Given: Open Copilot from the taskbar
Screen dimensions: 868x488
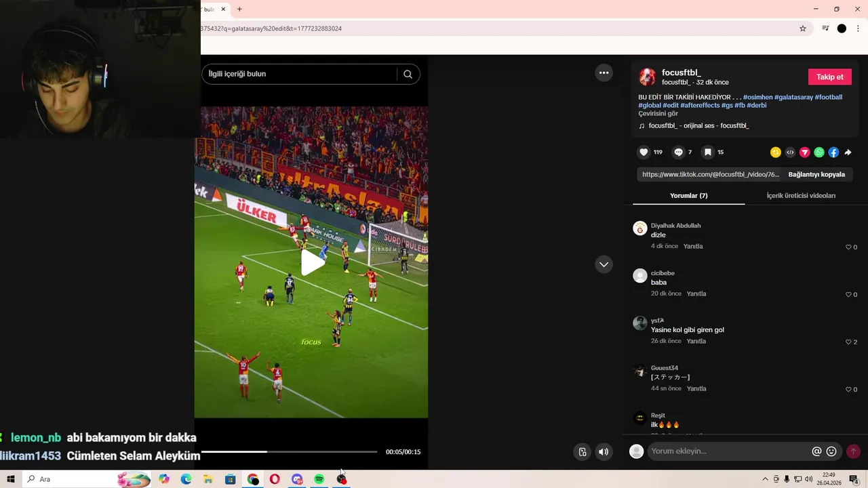Looking at the screenshot, I should pos(164,479).
